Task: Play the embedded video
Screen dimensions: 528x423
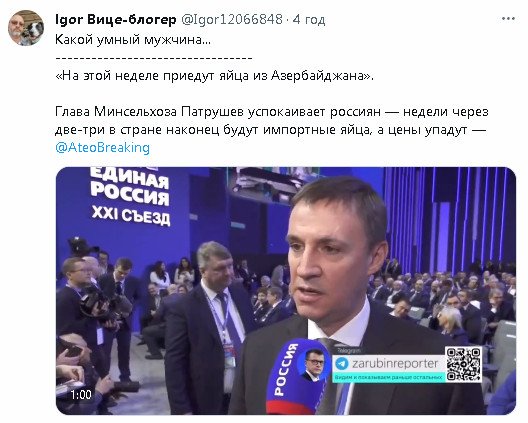Action: point(286,291)
